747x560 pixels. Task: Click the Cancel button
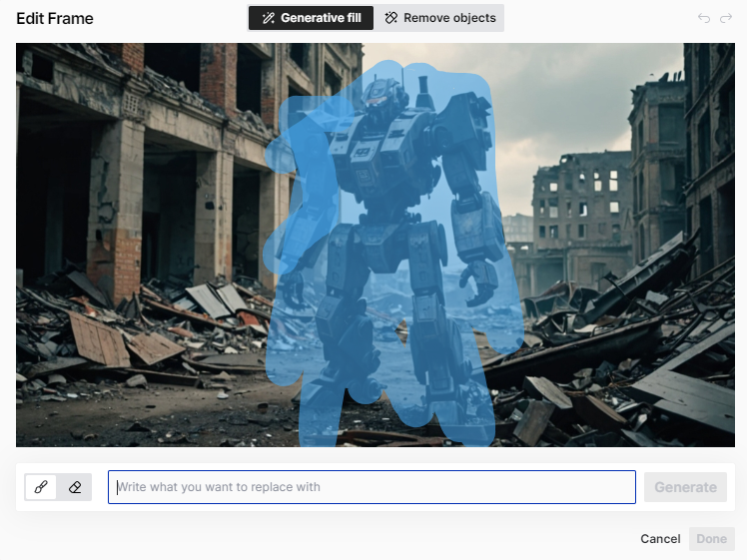[x=660, y=539]
